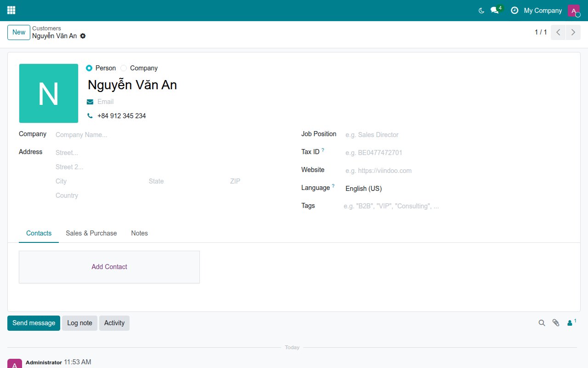Open activities clock icon in top bar
Image resolution: width=588 pixels, height=368 pixels.
click(514, 10)
